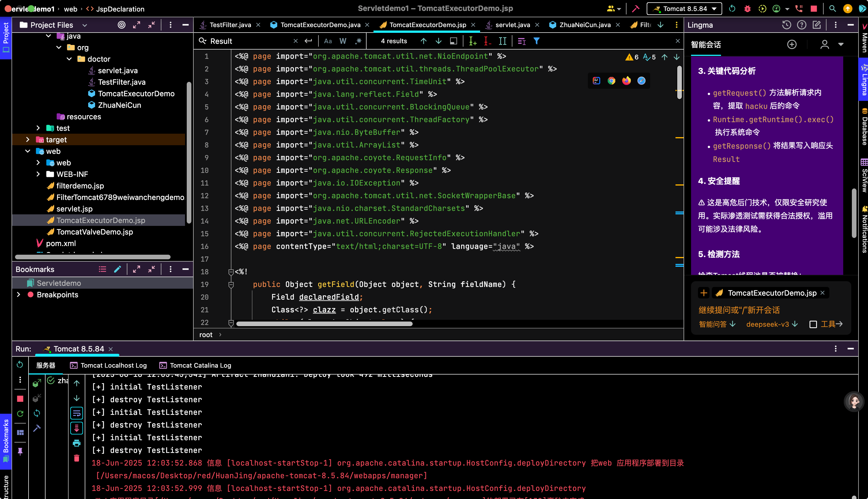Toggle Match Case Aa in search bar

pyautogui.click(x=328, y=41)
